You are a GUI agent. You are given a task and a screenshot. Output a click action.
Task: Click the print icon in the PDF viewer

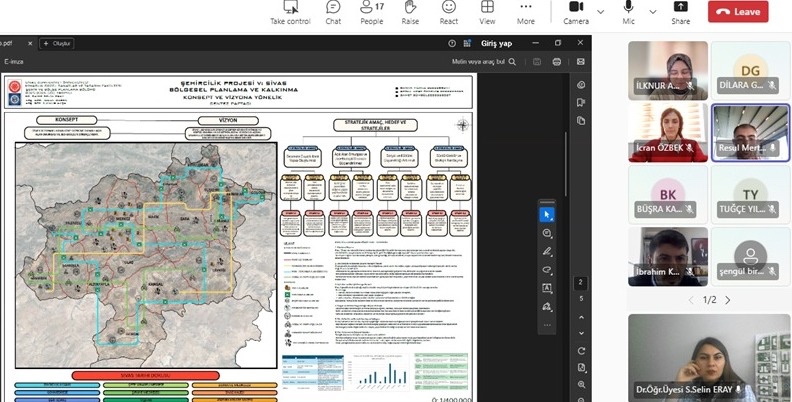556,61
